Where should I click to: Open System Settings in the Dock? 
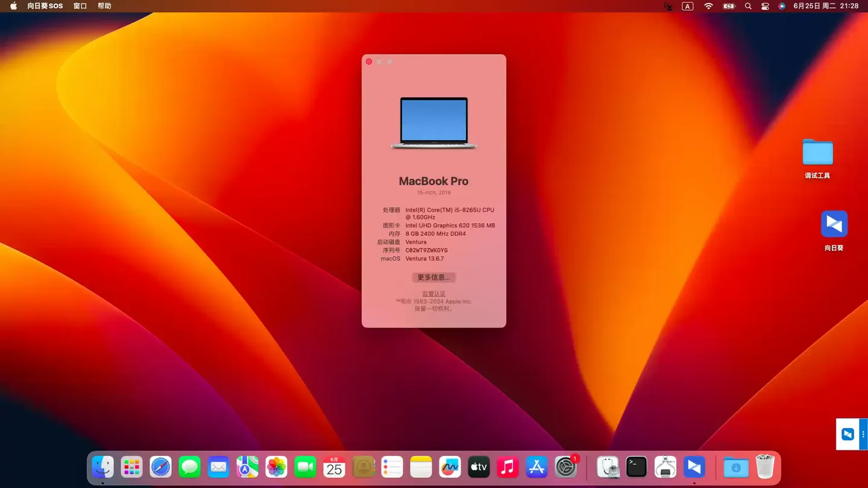[566, 467]
